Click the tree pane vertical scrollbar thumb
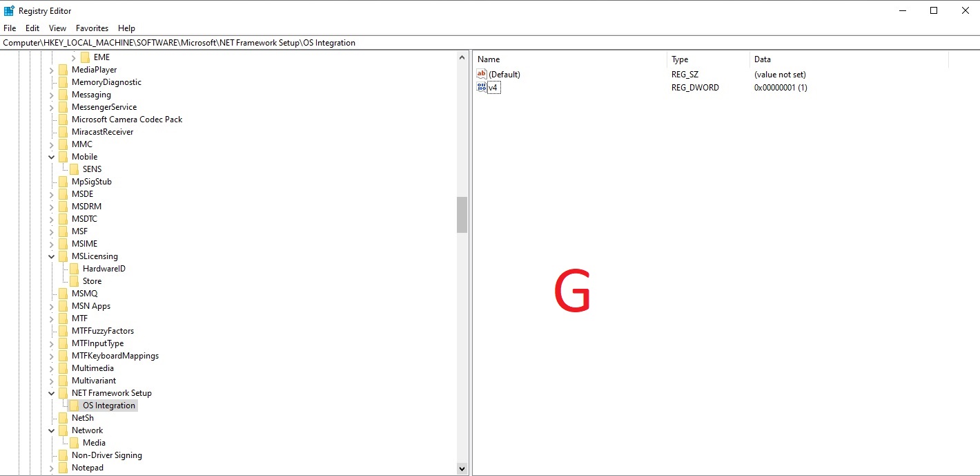Image resolution: width=980 pixels, height=476 pixels. pyautogui.click(x=462, y=215)
